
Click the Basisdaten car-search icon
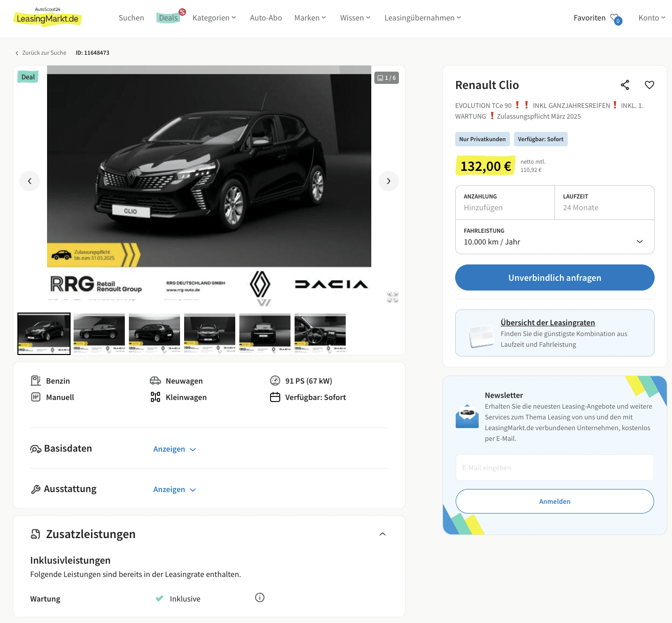[36, 449]
